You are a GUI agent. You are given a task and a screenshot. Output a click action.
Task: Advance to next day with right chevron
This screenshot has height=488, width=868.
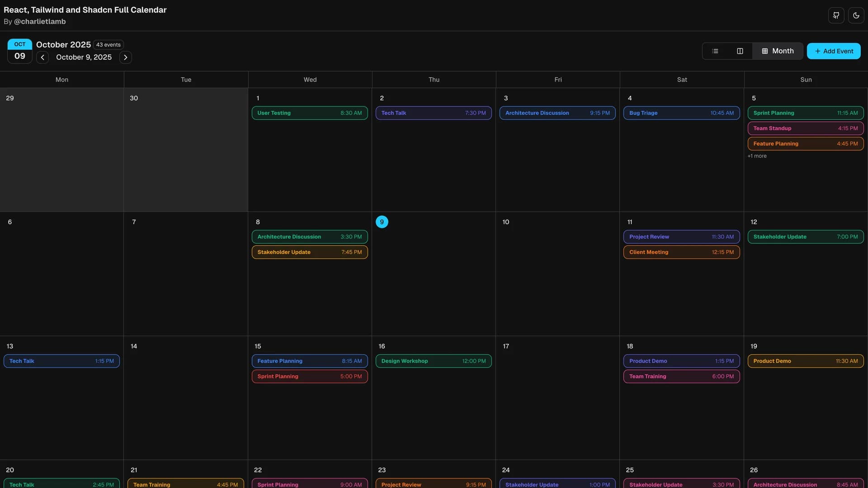pos(125,57)
